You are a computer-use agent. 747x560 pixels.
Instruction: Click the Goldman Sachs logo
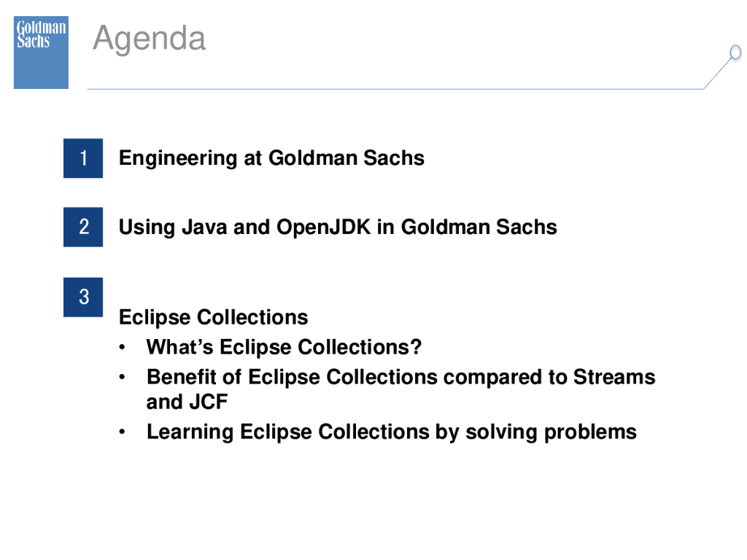pyautogui.click(x=41, y=52)
